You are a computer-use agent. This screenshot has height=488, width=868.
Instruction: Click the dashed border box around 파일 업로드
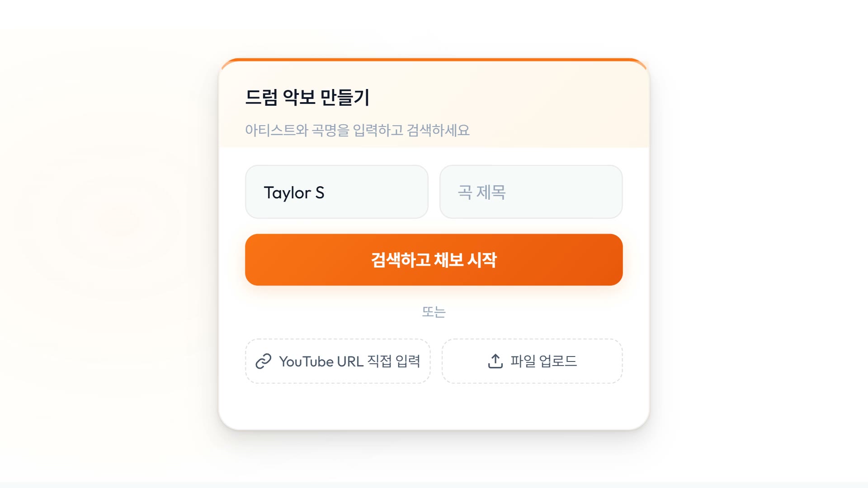point(532,361)
